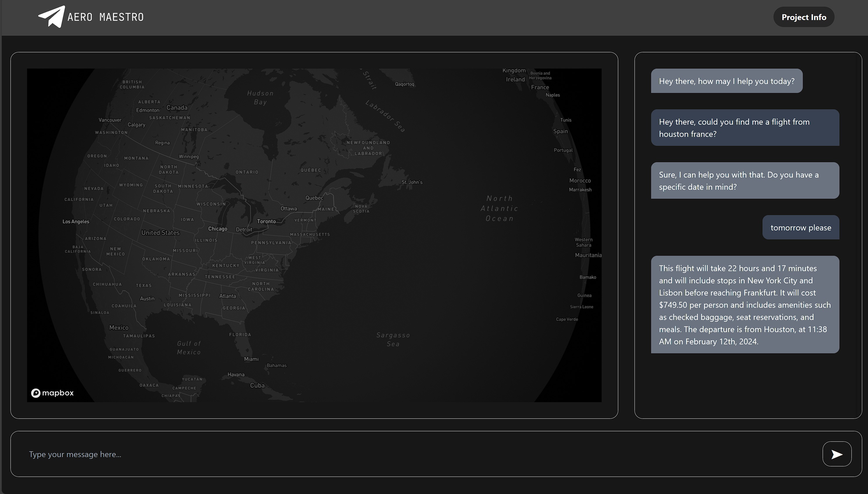This screenshot has height=494, width=868.
Task: Click the paper plane logo icon
Action: 51,17
